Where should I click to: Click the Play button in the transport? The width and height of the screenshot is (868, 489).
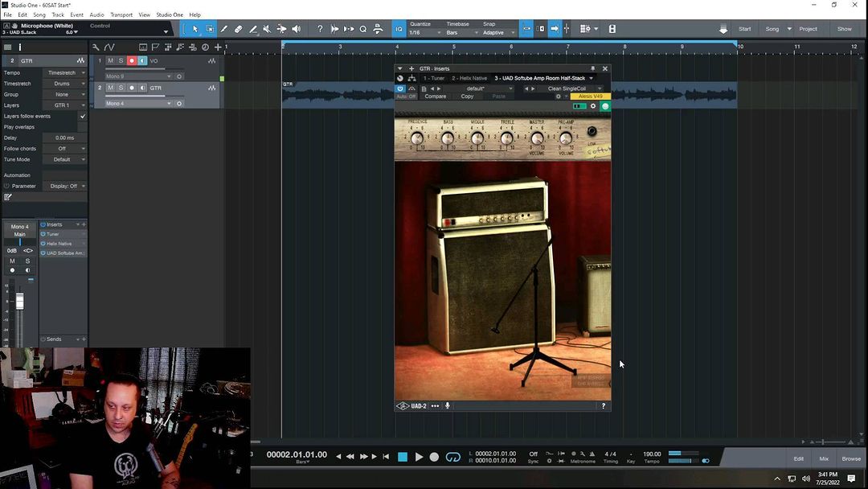tap(419, 457)
